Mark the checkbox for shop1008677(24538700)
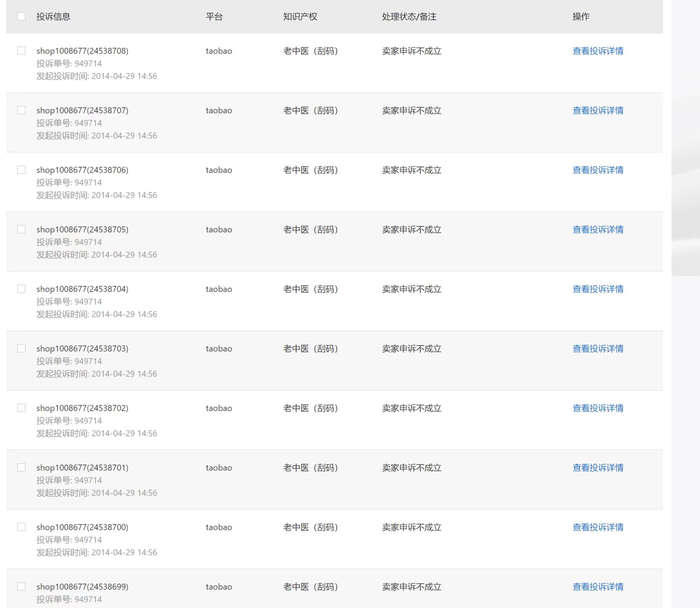 [x=21, y=527]
